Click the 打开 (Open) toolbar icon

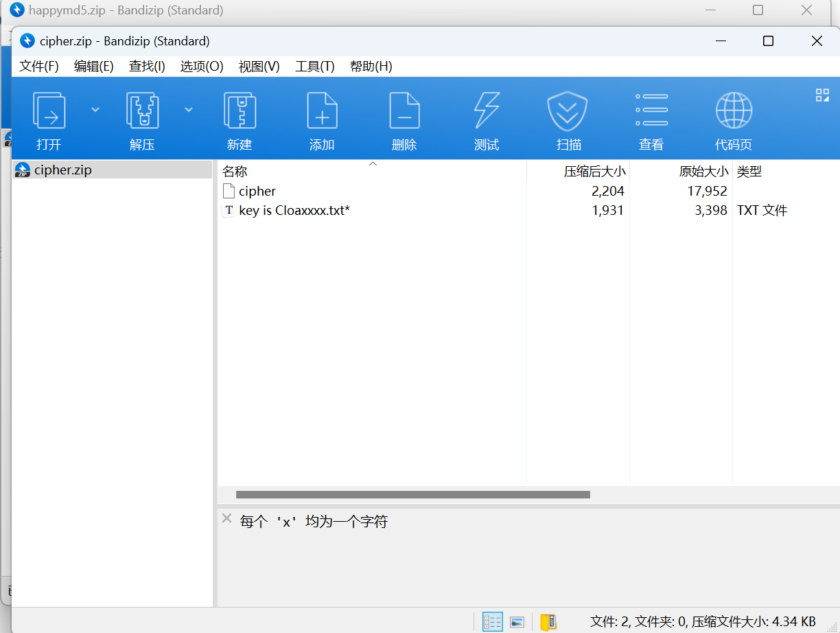(49, 111)
